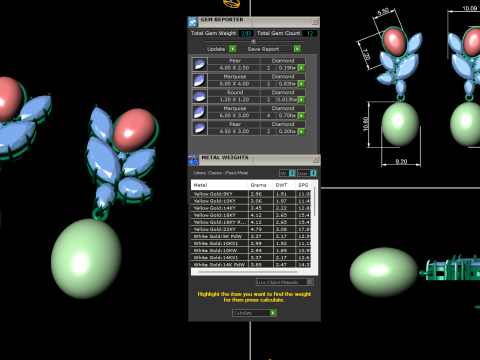The image size is (480, 360).
Task: Click green arrow on the 0.30tw Pear row
Action: [x=301, y=132]
